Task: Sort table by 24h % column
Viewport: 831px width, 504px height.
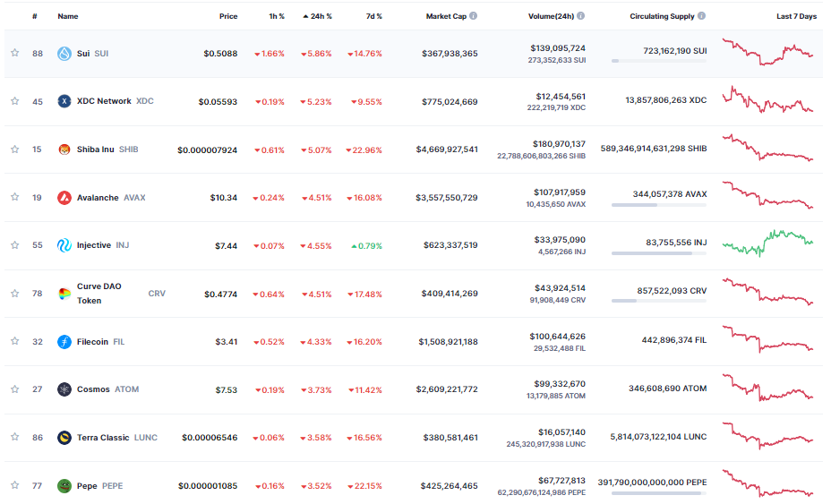Action: (321, 16)
